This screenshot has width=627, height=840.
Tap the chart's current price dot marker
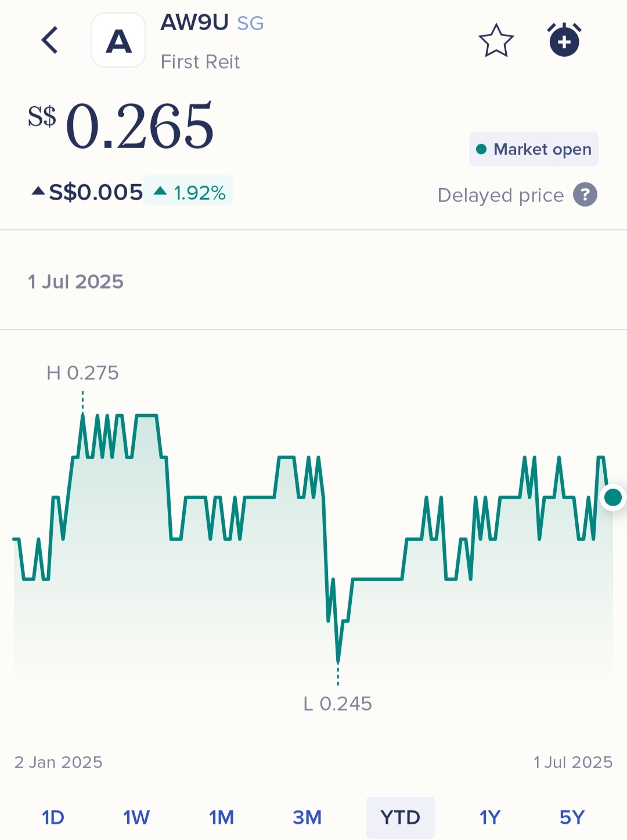pyautogui.click(x=613, y=497)
